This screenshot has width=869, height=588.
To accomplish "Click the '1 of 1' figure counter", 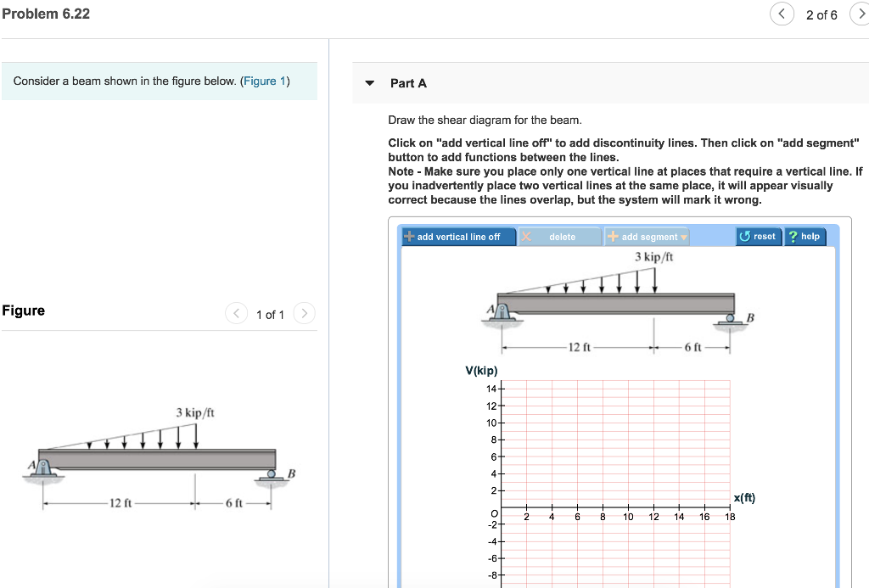I will [x=270, y=315].
